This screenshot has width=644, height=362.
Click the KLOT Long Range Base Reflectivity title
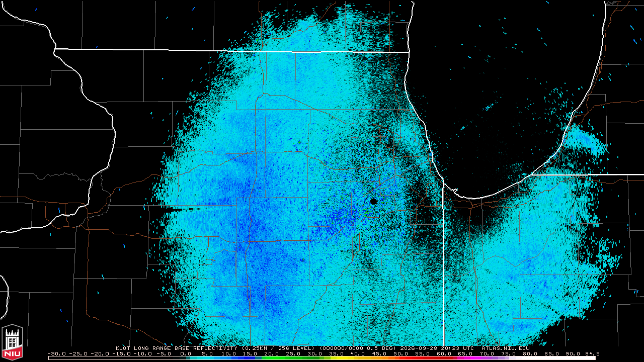point(176,348)
